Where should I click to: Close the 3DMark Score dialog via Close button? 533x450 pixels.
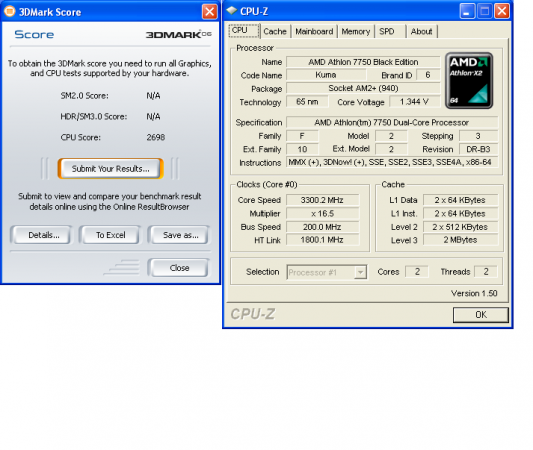point(179,268)
